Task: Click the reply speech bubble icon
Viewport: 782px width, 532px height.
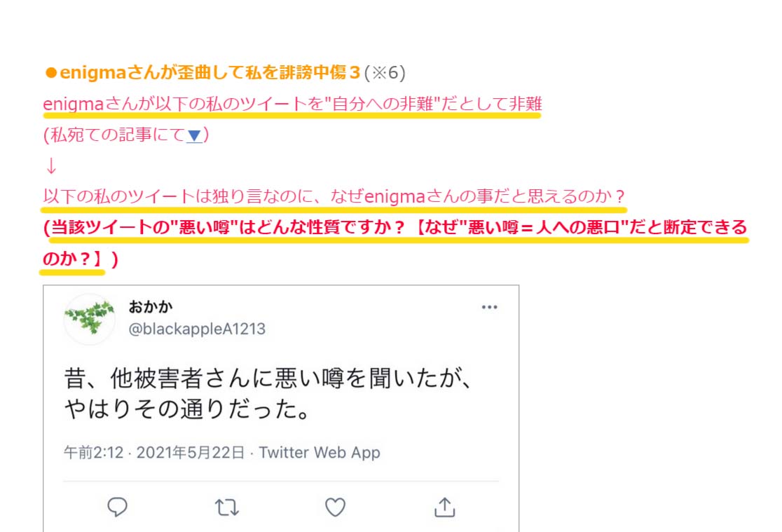Action: pos(117,507)
